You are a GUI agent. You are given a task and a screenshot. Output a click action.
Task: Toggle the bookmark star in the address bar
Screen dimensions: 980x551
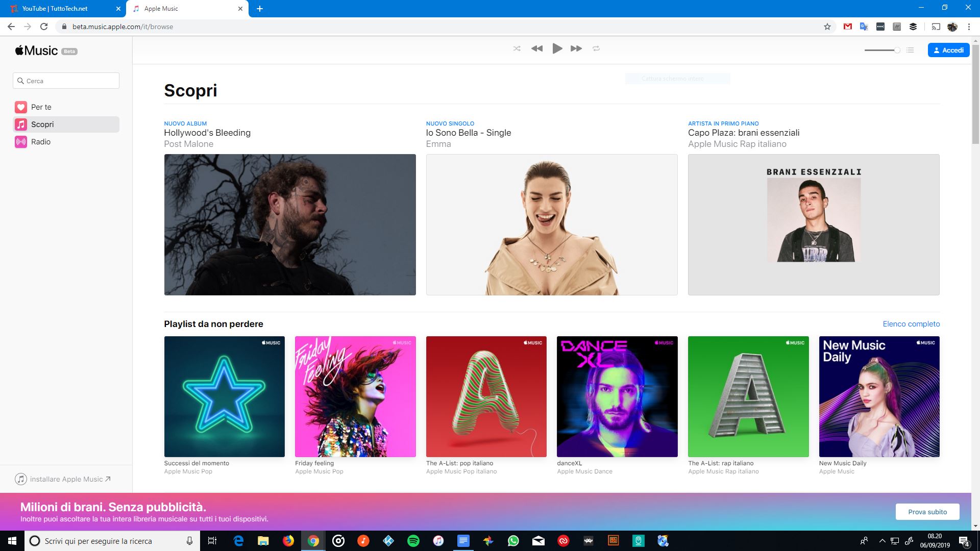click(x=827, y=27)
